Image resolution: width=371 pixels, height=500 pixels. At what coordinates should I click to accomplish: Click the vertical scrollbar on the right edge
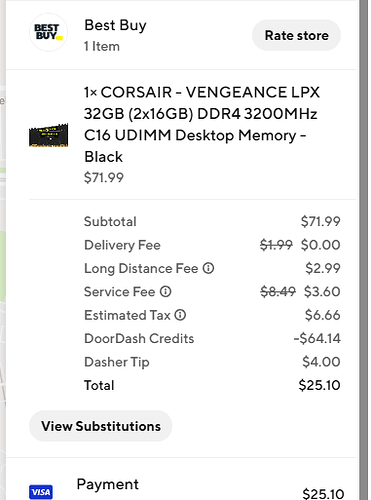coord(364,250)
